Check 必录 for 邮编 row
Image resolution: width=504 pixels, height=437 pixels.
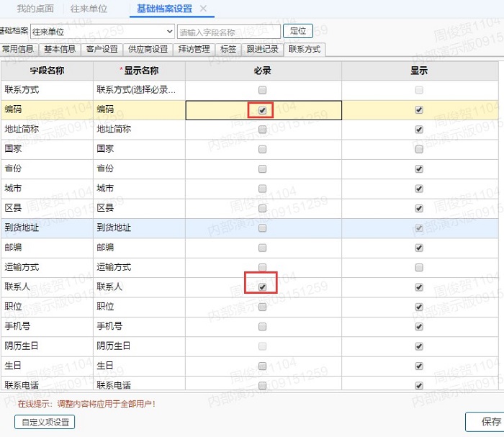pos(262,248)
